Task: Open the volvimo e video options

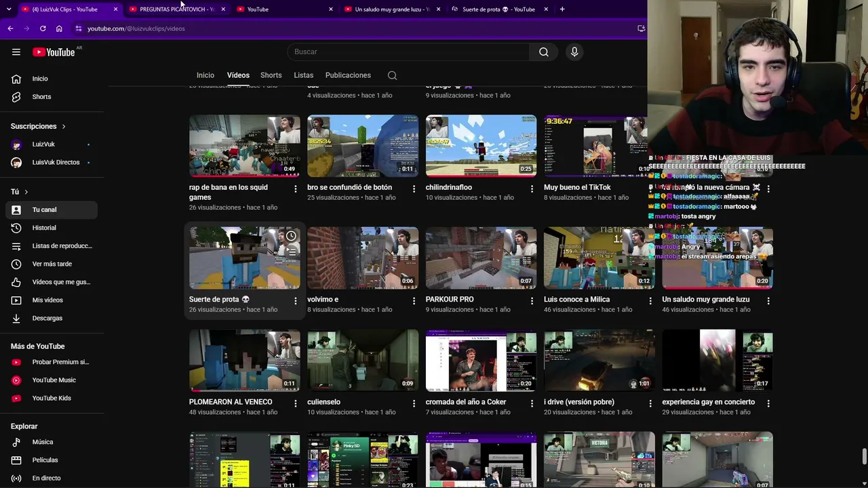Action: pos(414,300)
